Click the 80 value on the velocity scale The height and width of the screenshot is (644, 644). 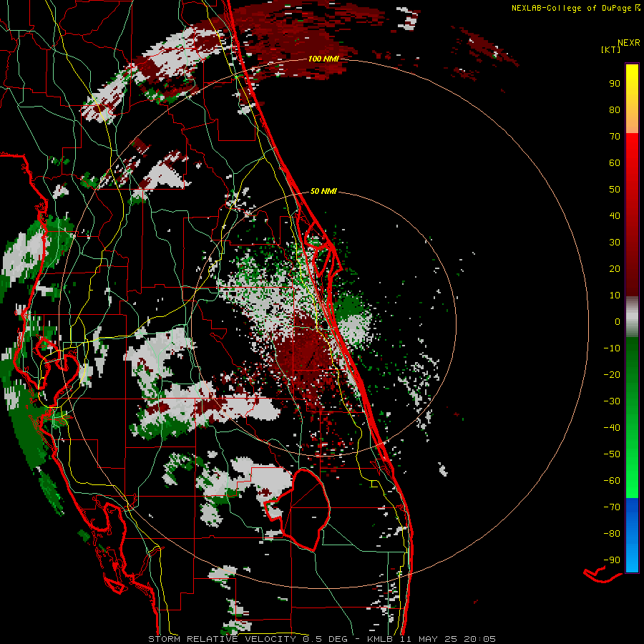(615, 109)
